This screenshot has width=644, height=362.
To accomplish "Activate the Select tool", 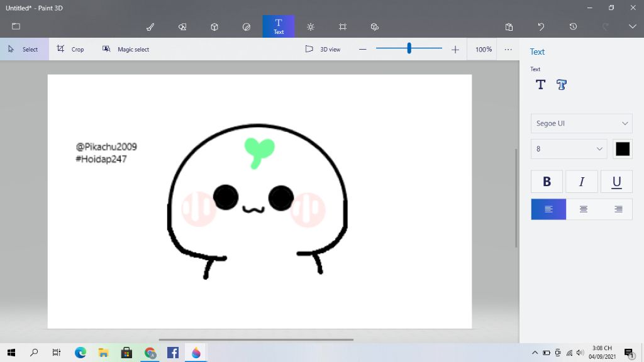I will 25,49.
